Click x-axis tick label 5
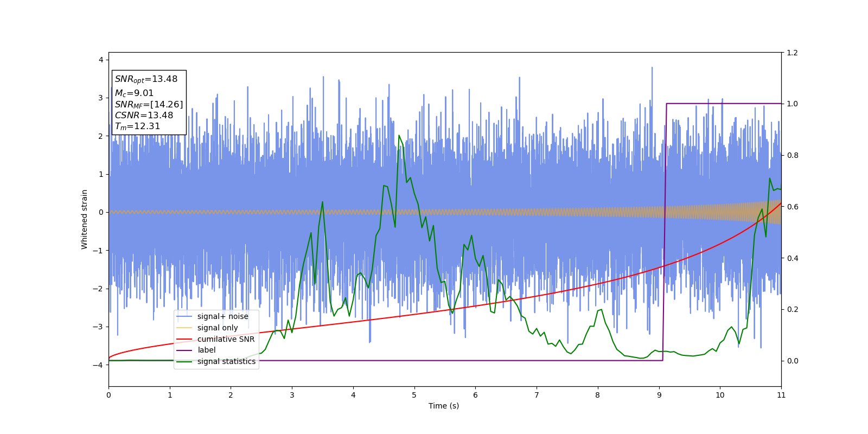Screen dimensions: 868x434 click(x=414, y=395)
